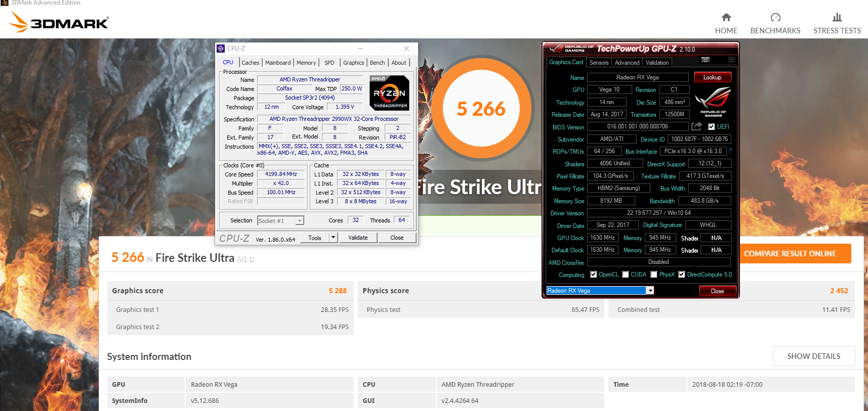Open the BENCHMARKS menu in 3DMark
Screen dimensions: 868x411
[x=775, y=30]
